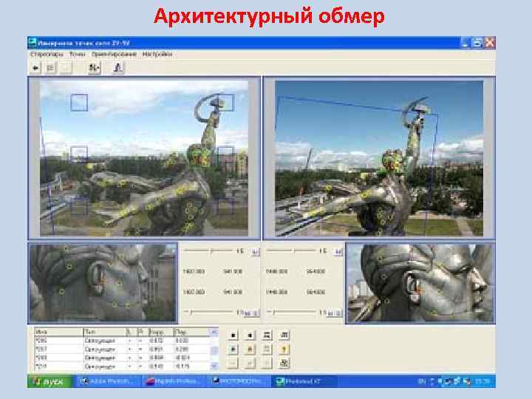Open the Windows пуск Start button

(x=50, y=382)
